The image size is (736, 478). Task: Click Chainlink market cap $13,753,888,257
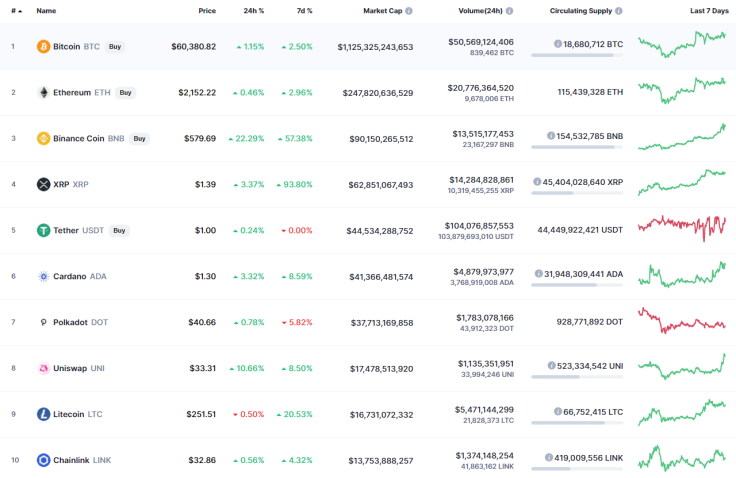tap(381, 461)
